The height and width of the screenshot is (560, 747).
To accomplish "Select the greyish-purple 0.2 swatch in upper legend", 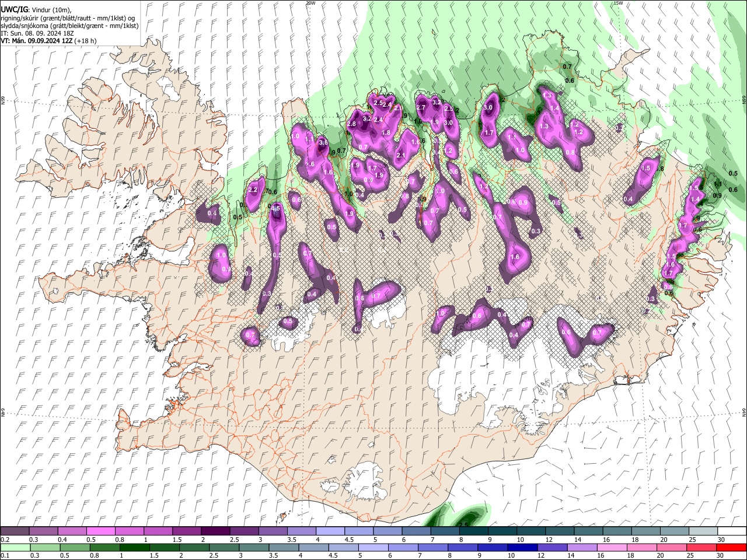I will tap(15, 531).
